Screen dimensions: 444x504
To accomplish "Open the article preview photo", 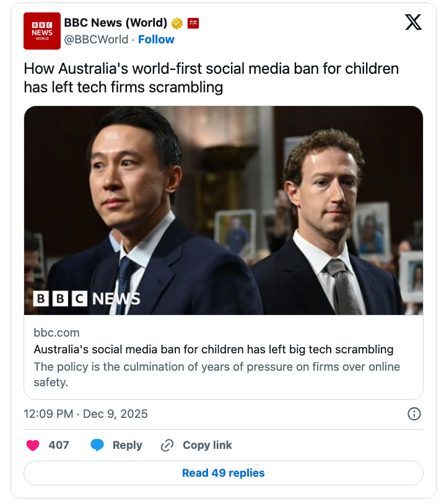I will pos(224,210).
